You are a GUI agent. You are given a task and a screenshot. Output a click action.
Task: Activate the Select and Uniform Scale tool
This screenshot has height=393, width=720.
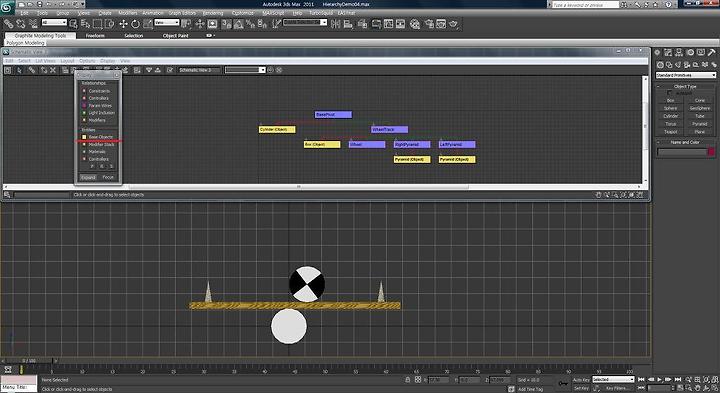(x=147, y=24)
